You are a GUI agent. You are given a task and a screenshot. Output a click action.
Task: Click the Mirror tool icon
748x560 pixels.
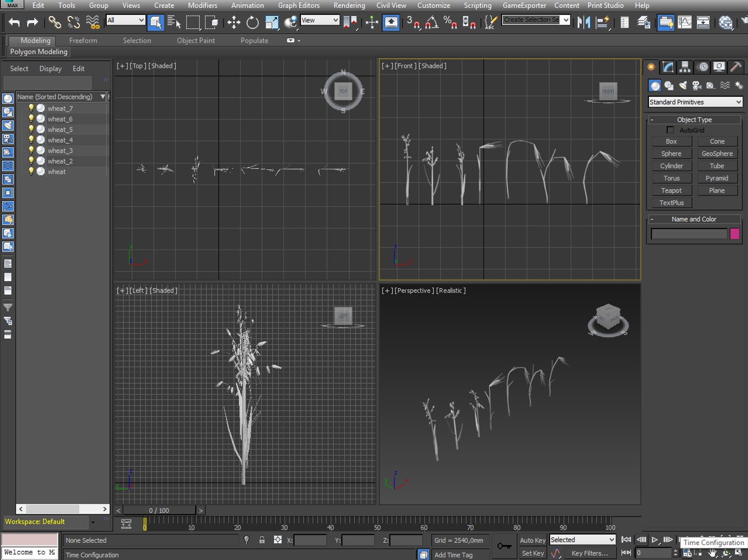point(584,22)
